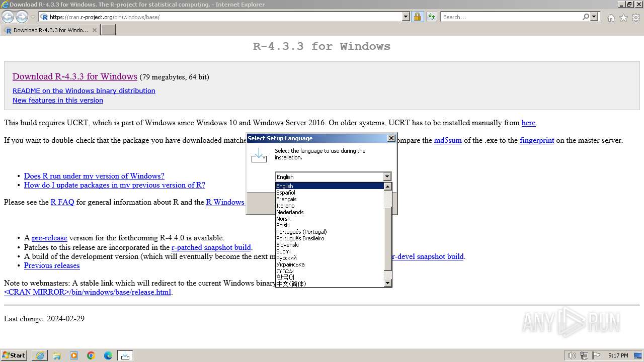Screen dimensions: 644x362
Task: Collapse the language combo box arrow
Action: [387, 177]
